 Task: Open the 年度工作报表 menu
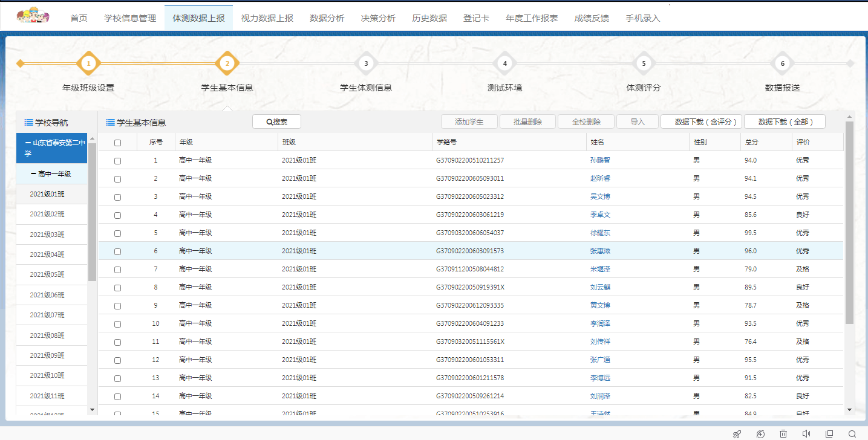pos(532,18)
